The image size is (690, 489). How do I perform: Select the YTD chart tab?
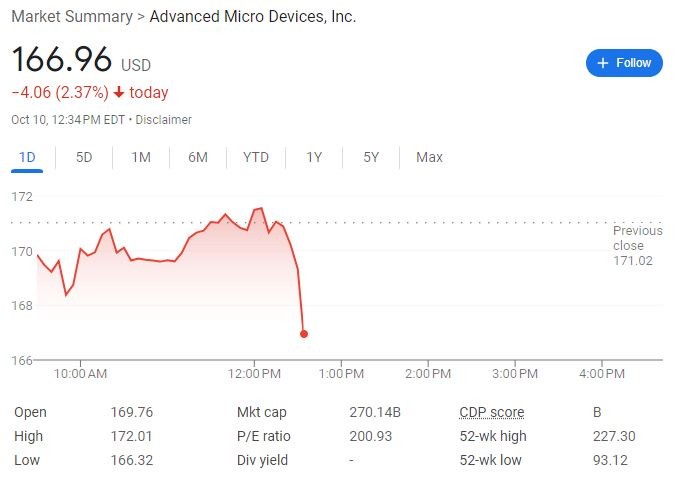pos(256,157)
